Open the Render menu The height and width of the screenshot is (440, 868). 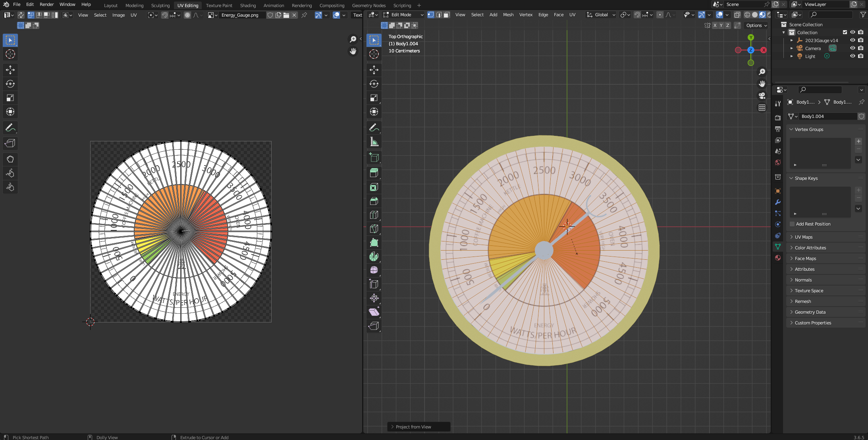tap(46, 4)
